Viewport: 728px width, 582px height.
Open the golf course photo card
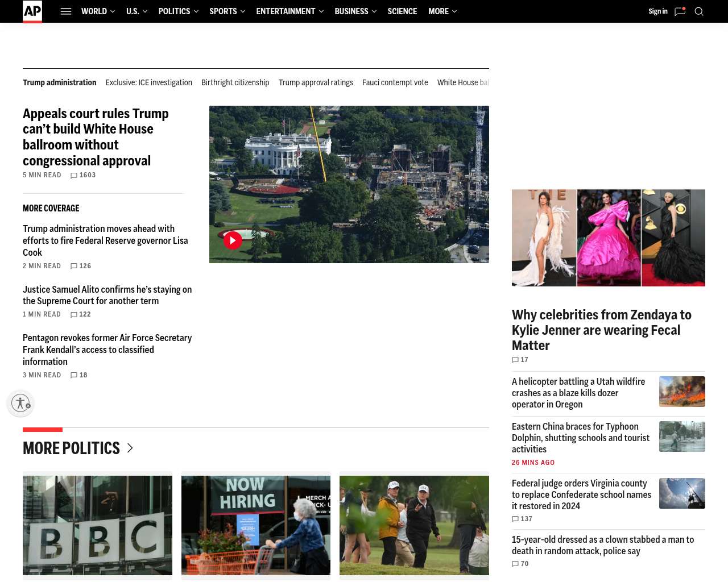coord(414,525)
